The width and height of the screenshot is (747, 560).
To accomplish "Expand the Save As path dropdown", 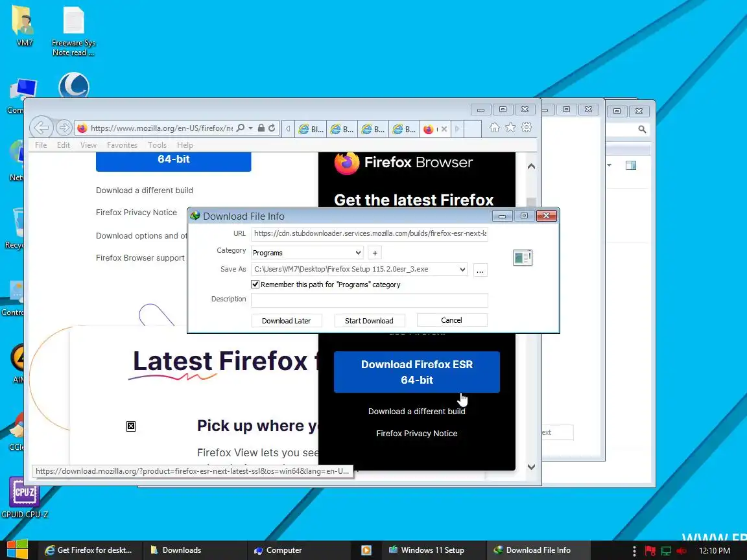I will click(x=462, y=270).
